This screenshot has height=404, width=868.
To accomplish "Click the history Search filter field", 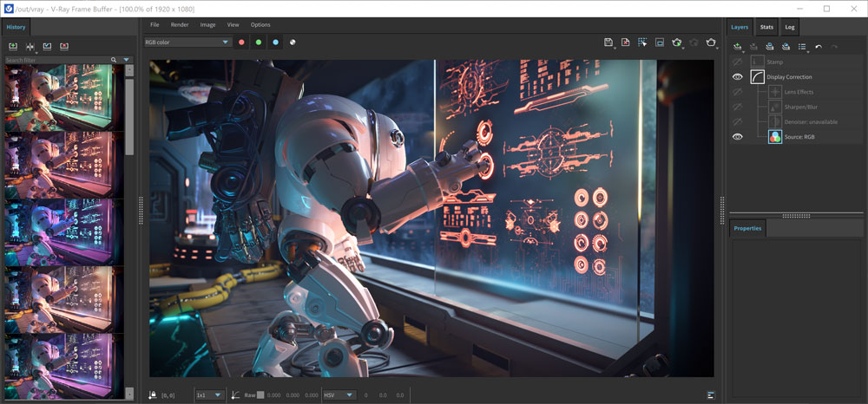I will [x=57, y=60].
